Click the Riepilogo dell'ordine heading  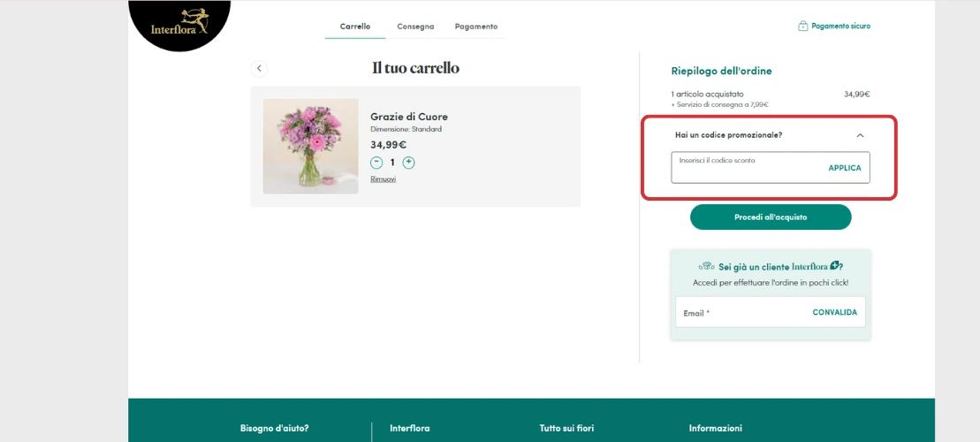point(721,72)
